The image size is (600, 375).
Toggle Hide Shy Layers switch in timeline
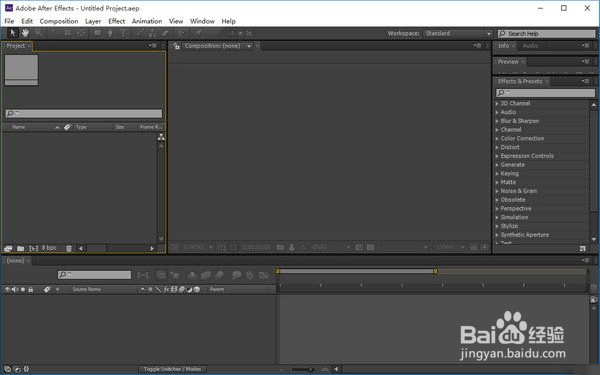coord(192,275)
